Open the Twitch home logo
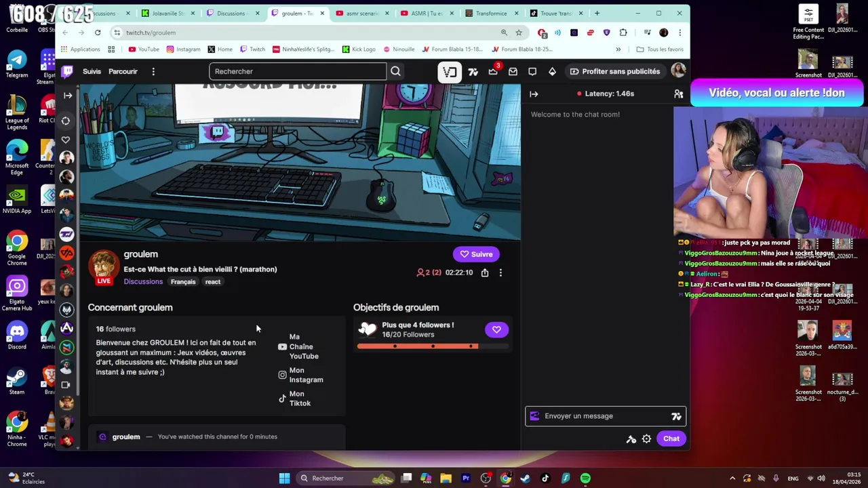 67,71
